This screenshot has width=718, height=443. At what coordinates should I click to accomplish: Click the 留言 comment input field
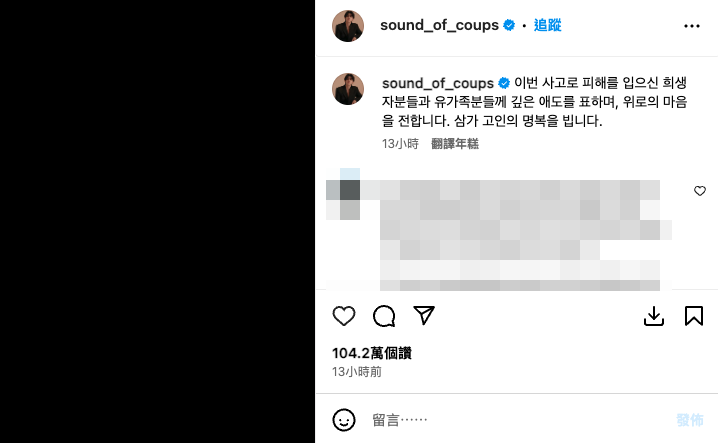517,420
